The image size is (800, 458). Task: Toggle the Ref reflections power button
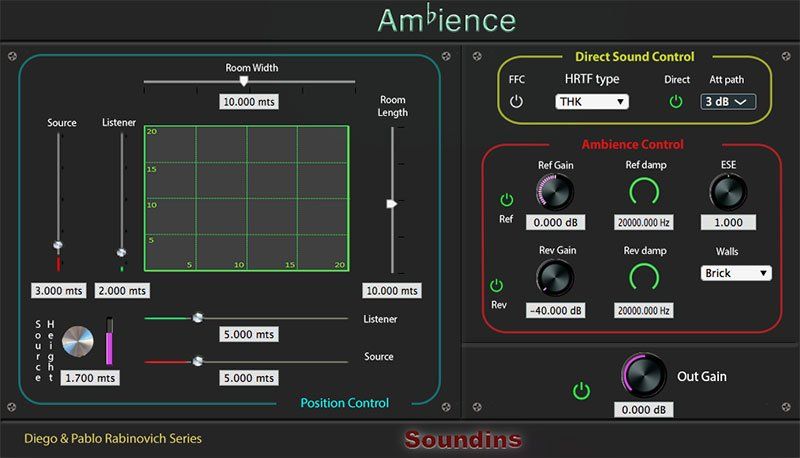click(x=507, y=199)
